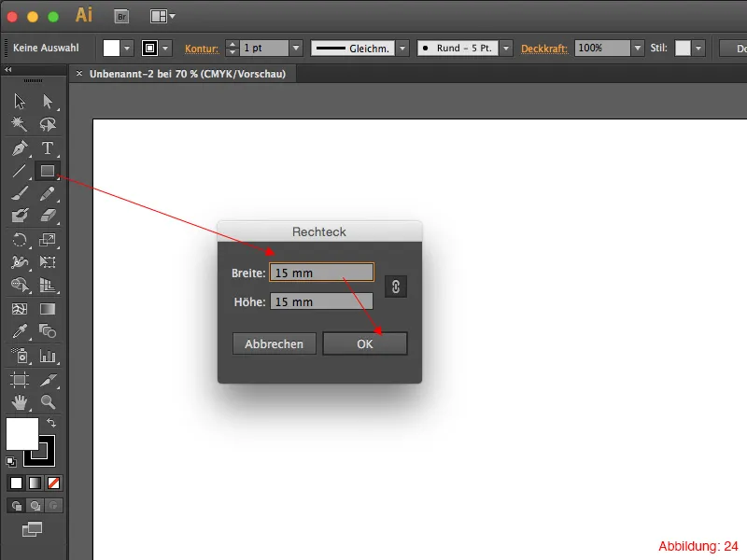This screenshot has height=560, width=747.
Task: Choose the Blob Brush tool
Action: 20,216
